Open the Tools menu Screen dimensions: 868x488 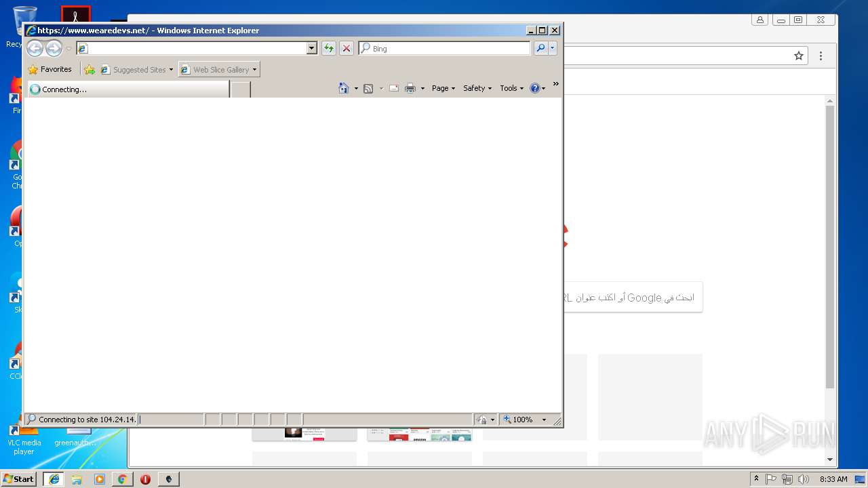click(x=512, y=88)
